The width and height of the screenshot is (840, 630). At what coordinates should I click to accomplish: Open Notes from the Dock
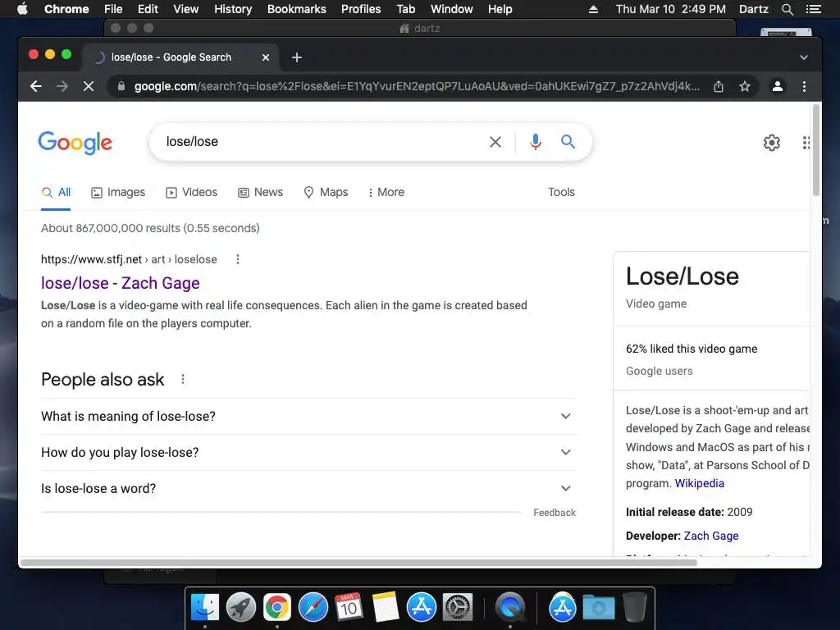click(386, 607)
